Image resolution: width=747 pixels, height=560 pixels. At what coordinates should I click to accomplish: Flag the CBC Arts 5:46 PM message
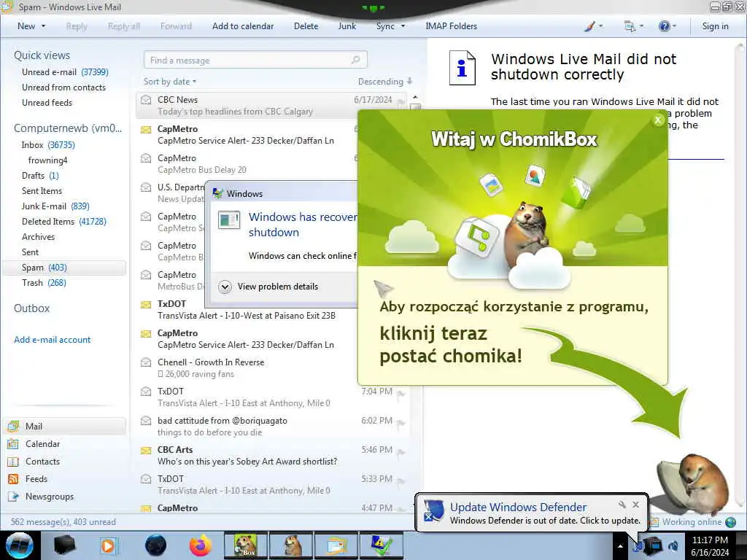[x=401, y=451]
